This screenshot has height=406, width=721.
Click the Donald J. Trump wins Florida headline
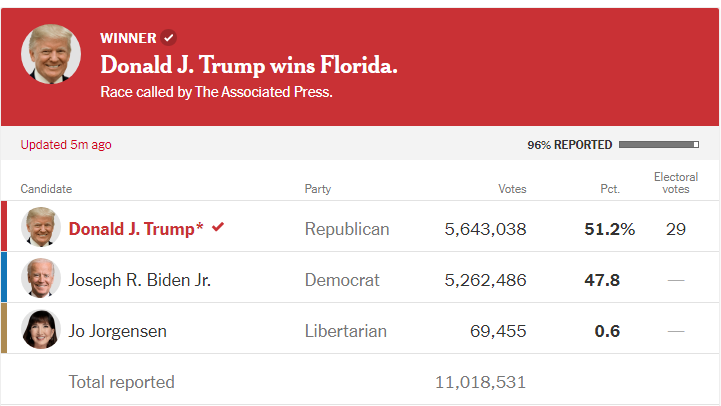tap(249, 65)
